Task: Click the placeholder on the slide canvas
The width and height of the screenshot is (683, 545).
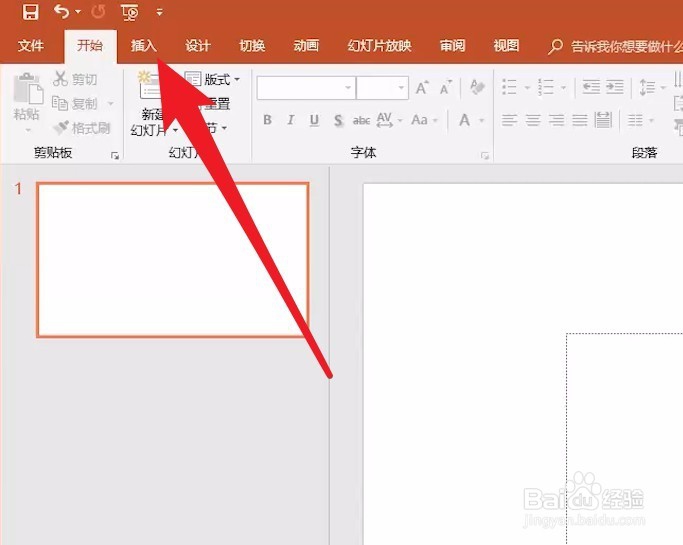Action: [625, 439]
